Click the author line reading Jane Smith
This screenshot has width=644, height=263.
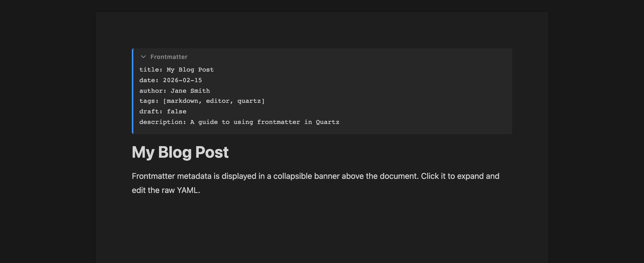[x=190, y=90]
